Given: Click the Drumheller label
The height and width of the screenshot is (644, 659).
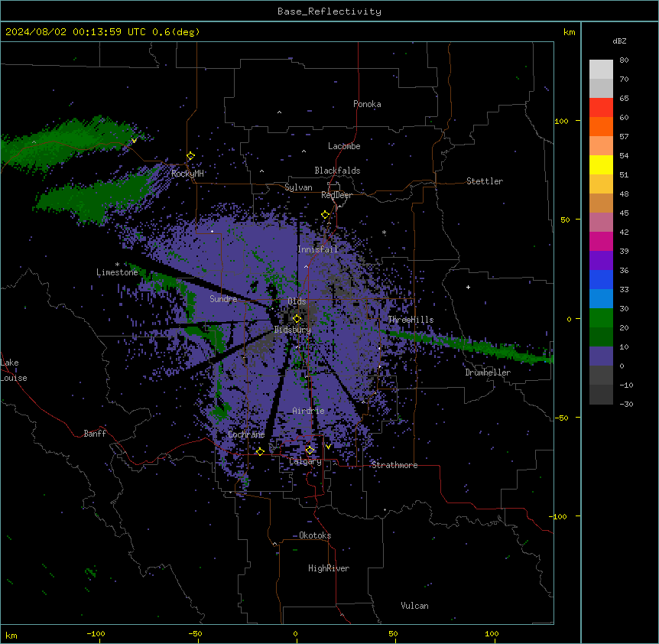Looking at the screenshot, I should point(488,372).
